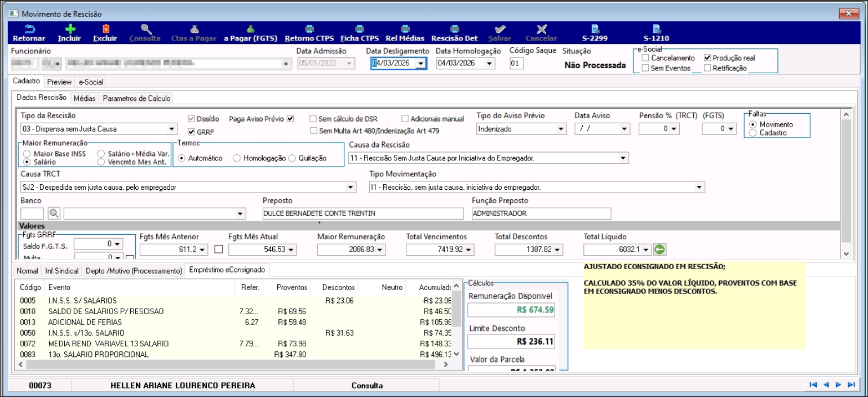Uncheck the Produção real checkbox

[x=707, y=58]
